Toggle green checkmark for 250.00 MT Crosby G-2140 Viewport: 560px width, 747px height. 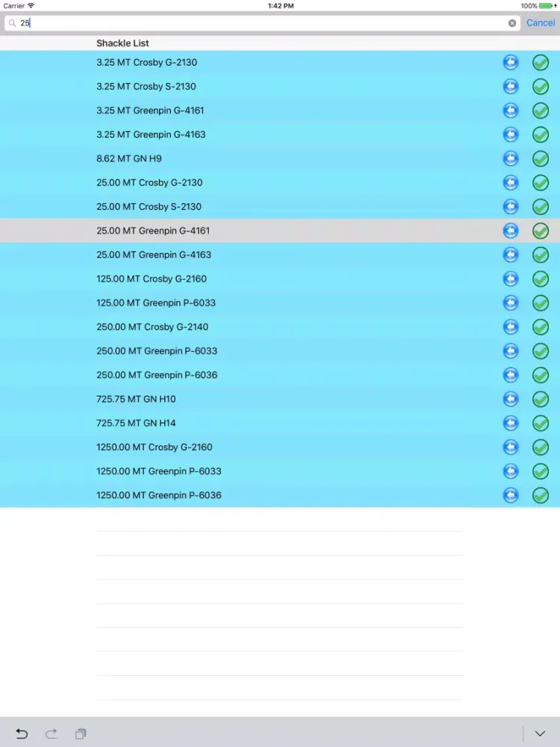(541, 327)
